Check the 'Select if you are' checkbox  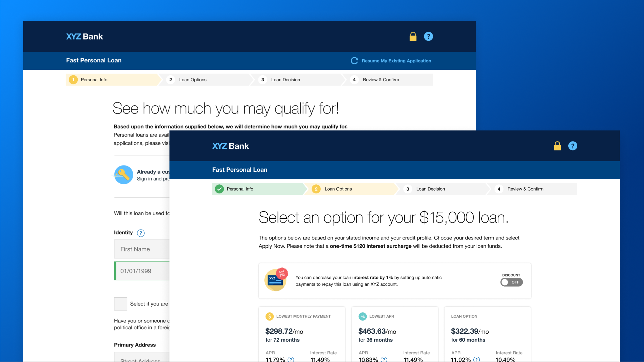point(121,304)
